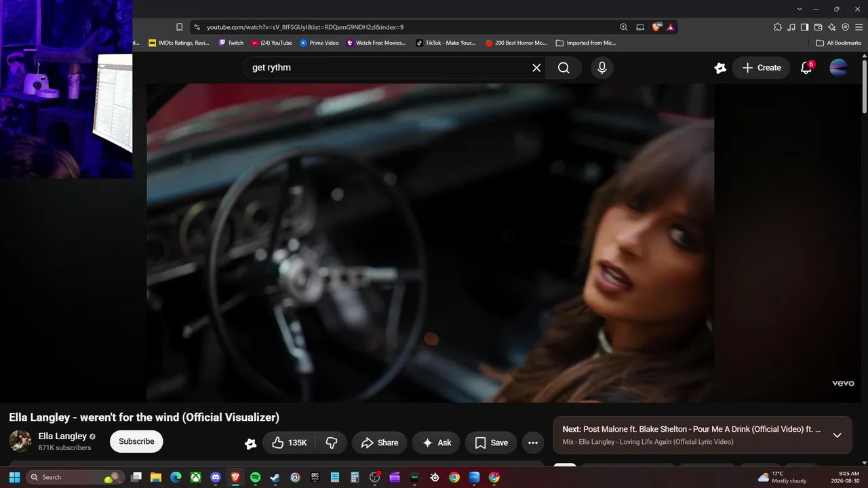Open the media control music note icon

coord(791,27)
